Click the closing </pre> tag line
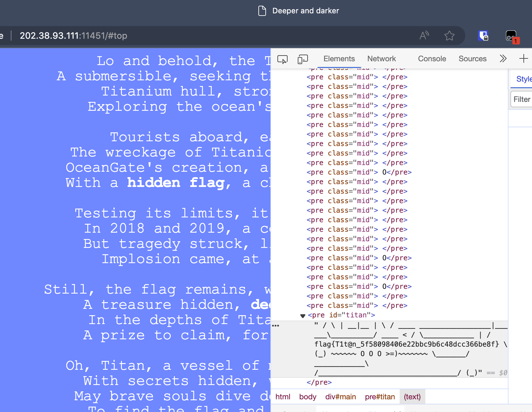 tap(319, 382)
